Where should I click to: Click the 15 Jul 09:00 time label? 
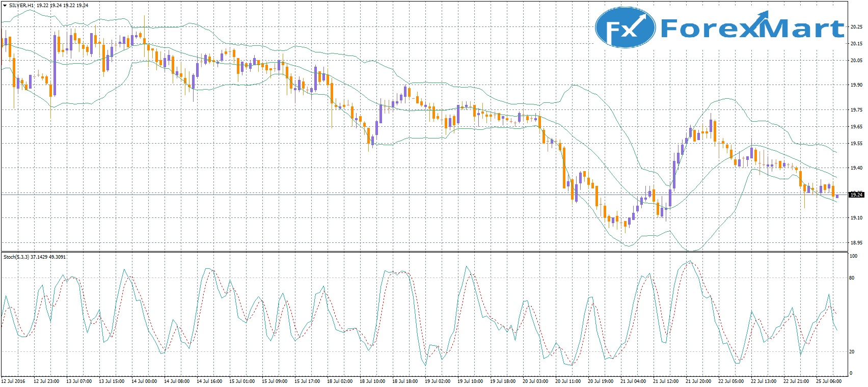275,381
